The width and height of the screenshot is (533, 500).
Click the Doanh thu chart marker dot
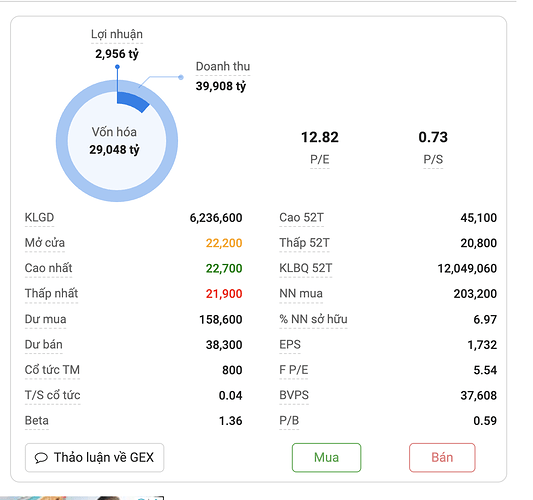[181, 77]
